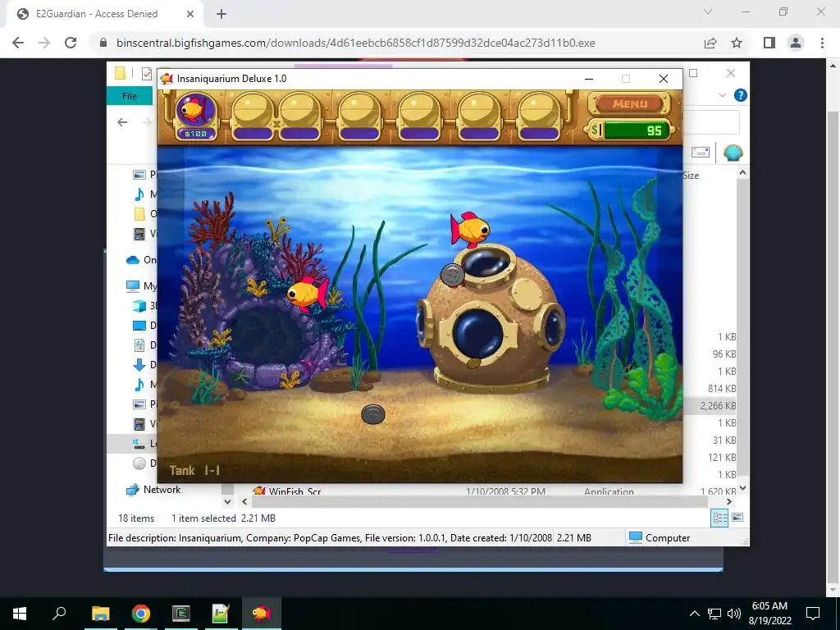Switch to Details view in File Explorer
The height and width of the screenshot is (630, 840).
[x=719, y=518]
